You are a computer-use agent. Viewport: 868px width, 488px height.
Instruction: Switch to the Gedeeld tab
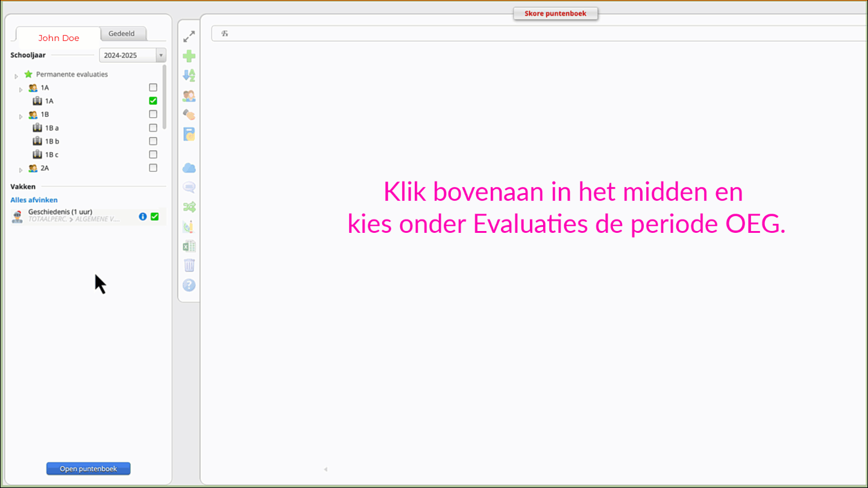pos(122,34)
